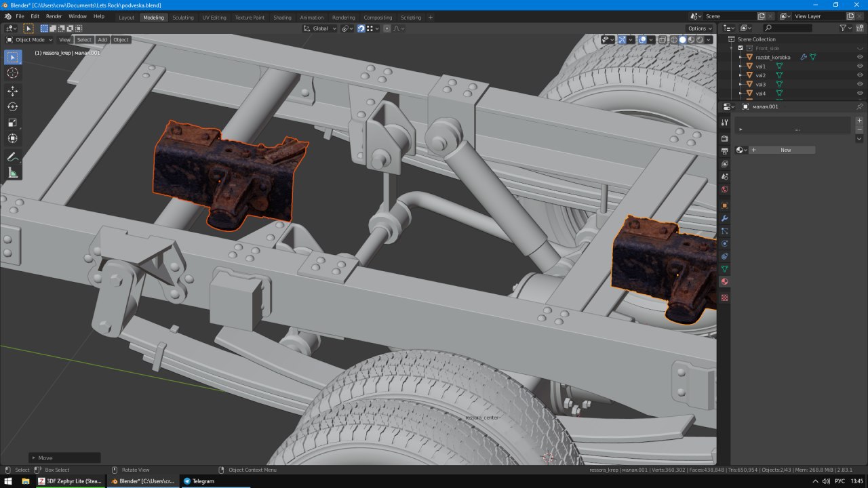Image resolution: width=868 pixels, height=488 pixels.
Task: Open the Object properties tab
Action: click(724, 205)
